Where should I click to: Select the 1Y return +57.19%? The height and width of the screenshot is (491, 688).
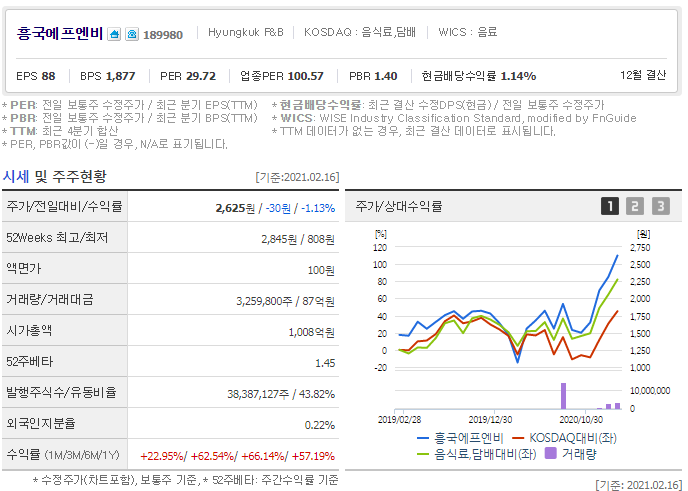[313, 456]
